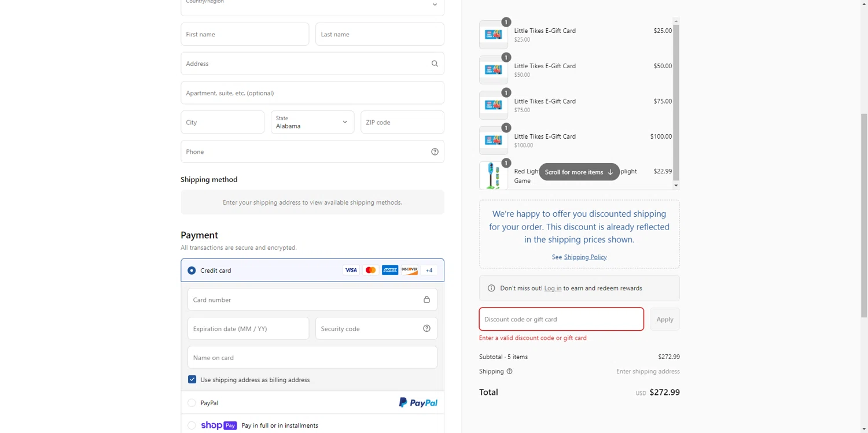Select the Credit card payment option
Image resolution: width=868 pixels, height=433 pixels.
pos(192,270)
